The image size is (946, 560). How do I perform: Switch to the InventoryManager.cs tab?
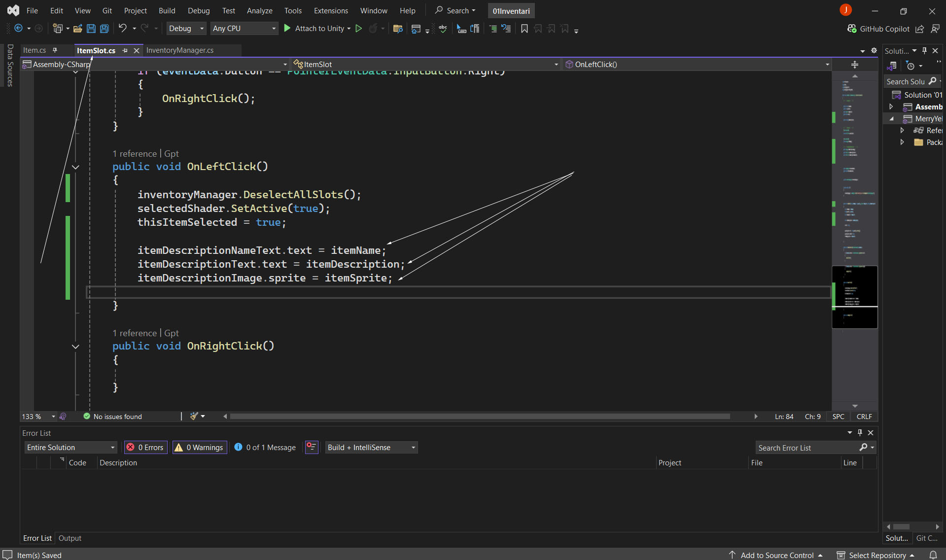[180, 50]
